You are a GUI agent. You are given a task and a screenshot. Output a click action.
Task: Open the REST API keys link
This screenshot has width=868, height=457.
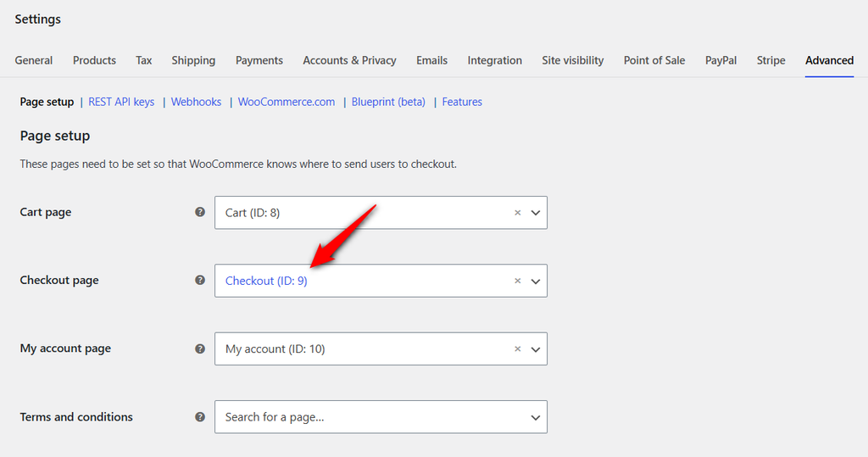pos(121,102)
